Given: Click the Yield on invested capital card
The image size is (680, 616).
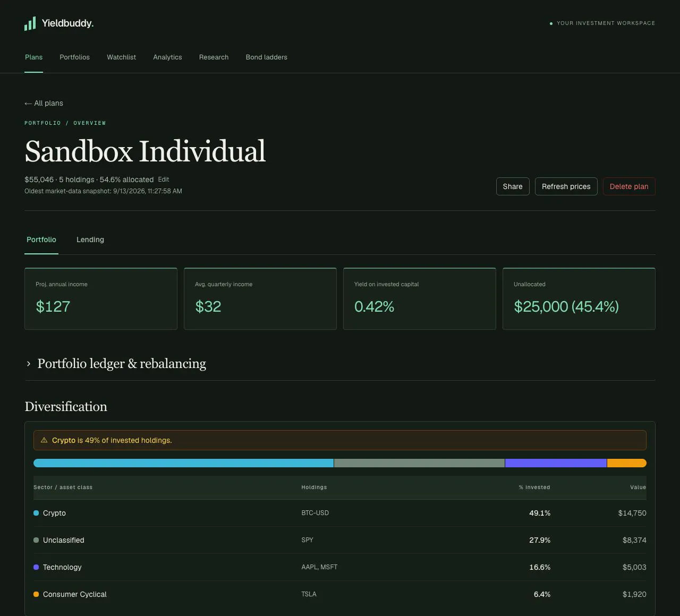Looking at the screenshot, I should (420, 298).
